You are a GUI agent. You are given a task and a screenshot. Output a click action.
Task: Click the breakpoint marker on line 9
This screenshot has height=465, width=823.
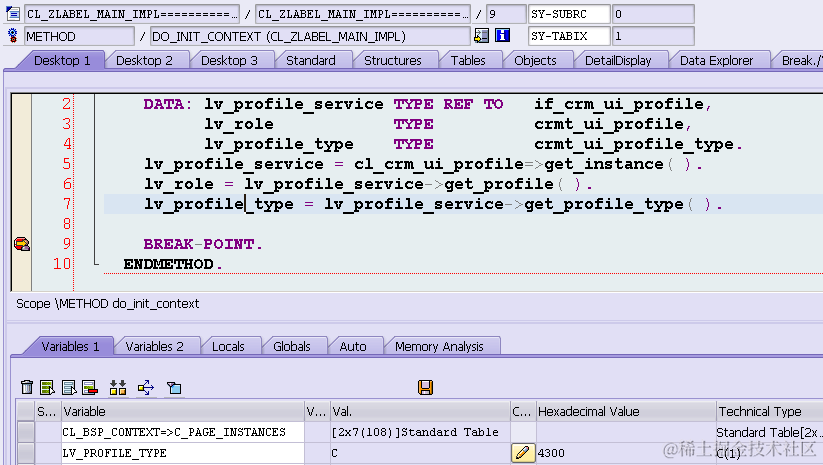(x=22, y=244)
